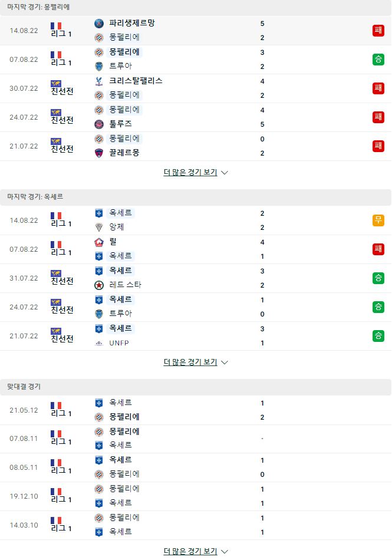392x560 pixels.
Task: Click the Clermont team crest
Action: click(99, 153)
